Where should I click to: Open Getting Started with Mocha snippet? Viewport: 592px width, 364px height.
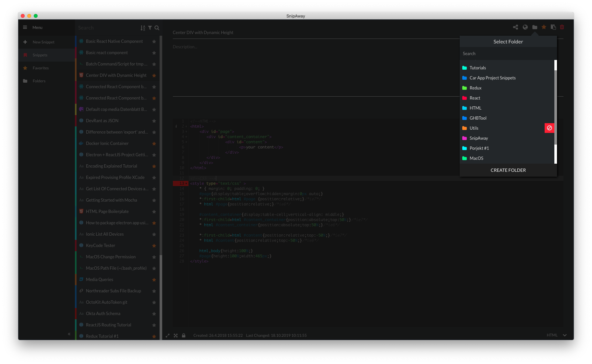coord(111,200)
